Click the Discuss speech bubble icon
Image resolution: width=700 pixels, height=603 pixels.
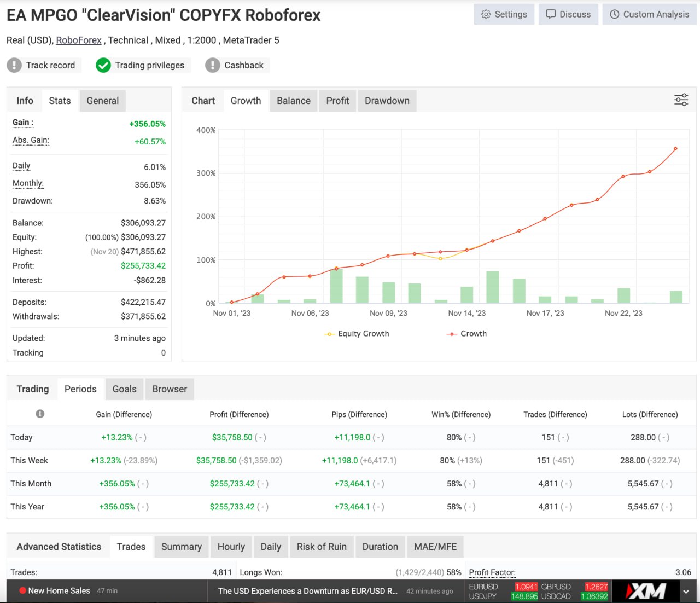tap(551, 14)
